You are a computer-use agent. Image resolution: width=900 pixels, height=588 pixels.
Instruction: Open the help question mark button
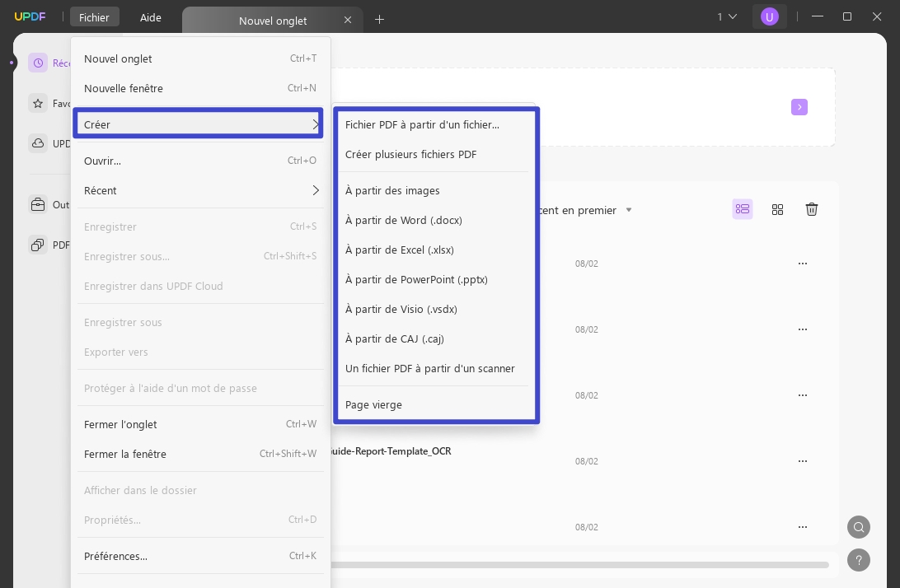(x=859, y=561)
